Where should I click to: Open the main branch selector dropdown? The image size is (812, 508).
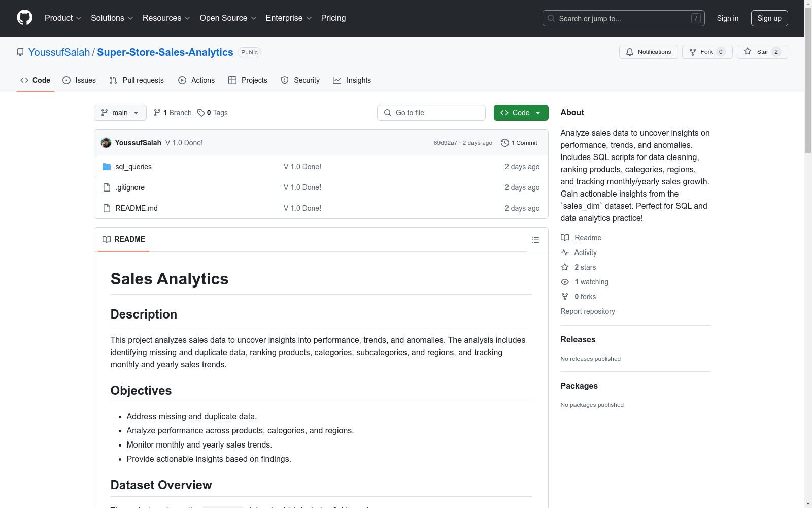120,113
